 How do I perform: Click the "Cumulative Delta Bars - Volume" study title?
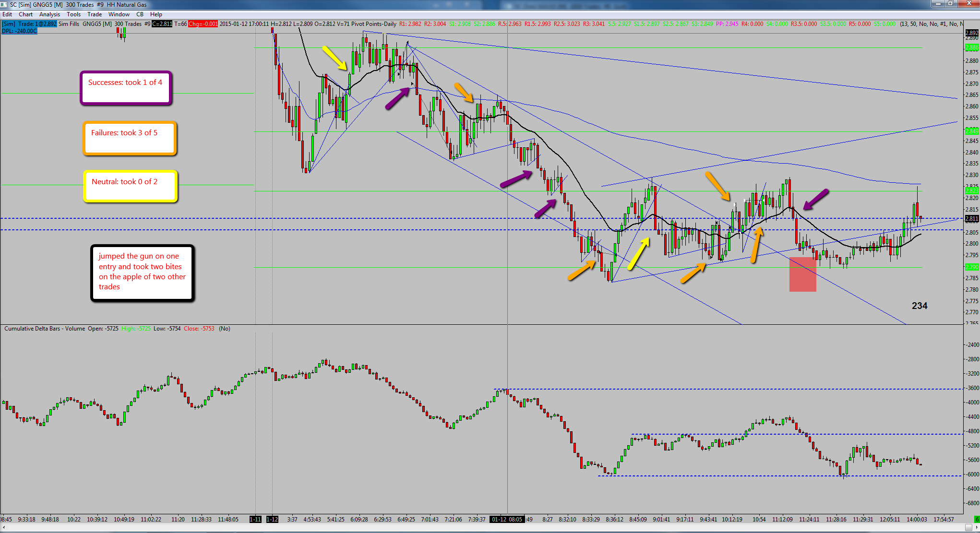click(45, 329)
